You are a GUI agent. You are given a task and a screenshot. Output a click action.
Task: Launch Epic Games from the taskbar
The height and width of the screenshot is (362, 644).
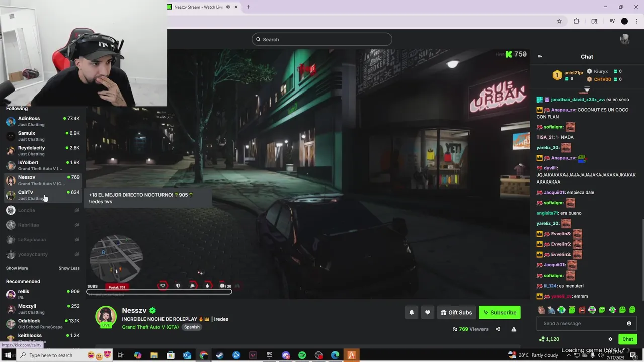tap(269, 355)
